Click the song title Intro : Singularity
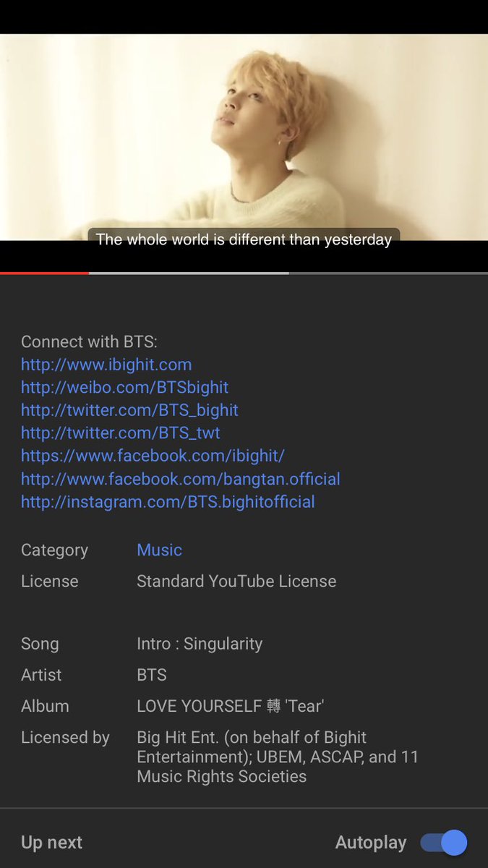Viewport: 488px width, 868px height. 200,644
